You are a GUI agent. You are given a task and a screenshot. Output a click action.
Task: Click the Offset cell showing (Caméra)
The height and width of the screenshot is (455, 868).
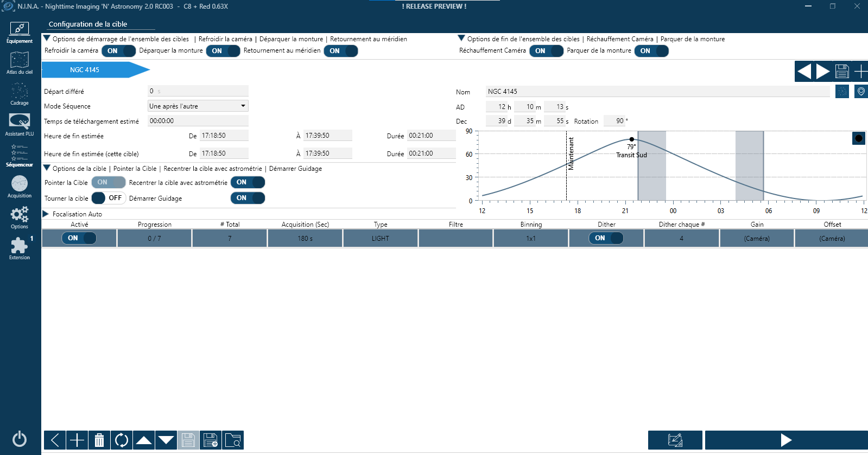pyautogui.click(x=832, y=239)
